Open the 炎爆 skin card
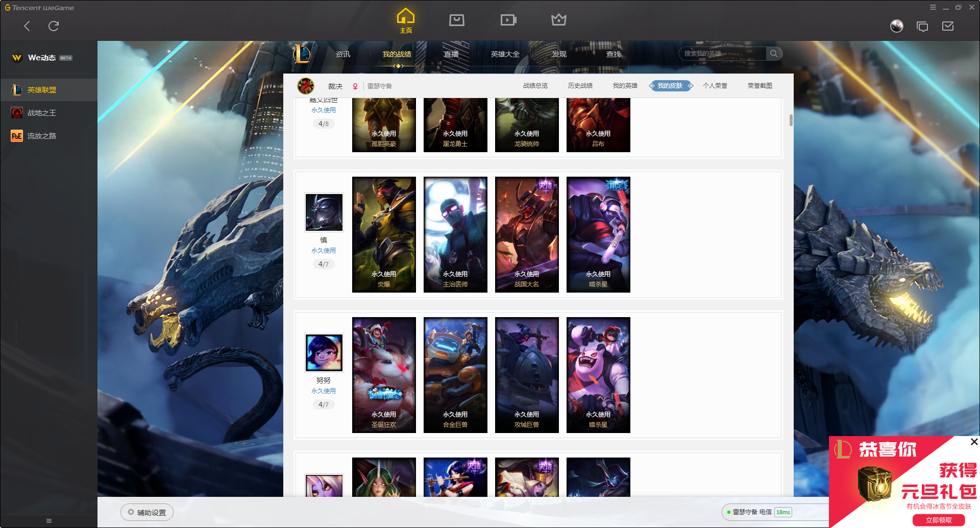This screenshot has height=528, width=980. 384,235
